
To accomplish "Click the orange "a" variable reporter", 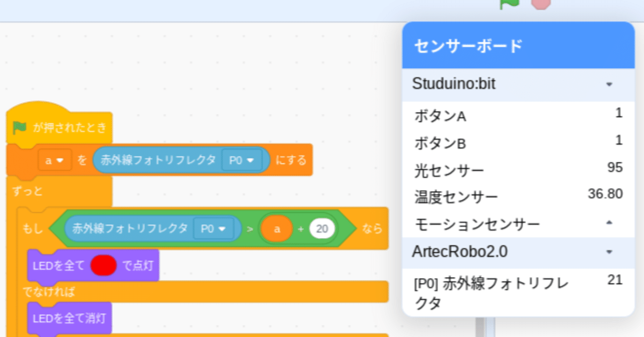I will click(x=277, y=228).
